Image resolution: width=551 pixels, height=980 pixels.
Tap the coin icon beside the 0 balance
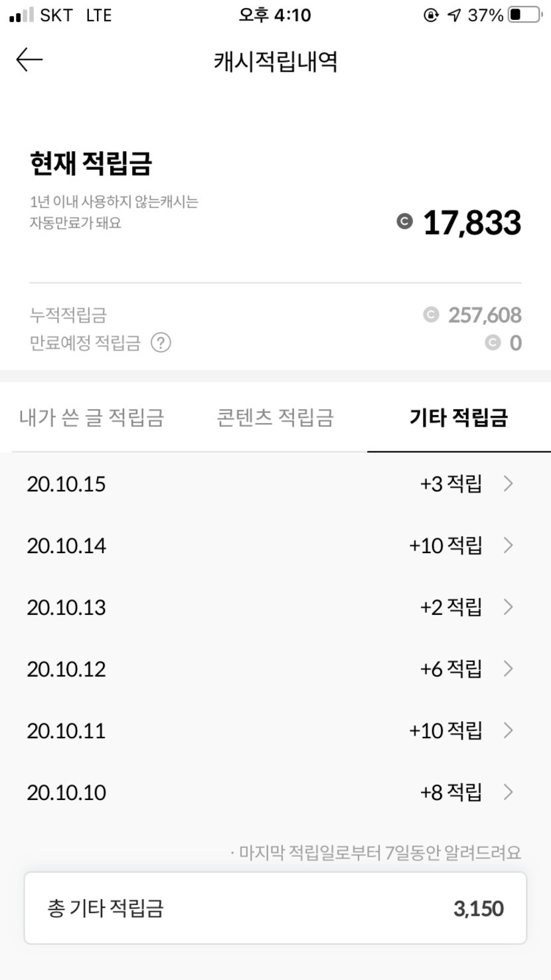[492, 343]
